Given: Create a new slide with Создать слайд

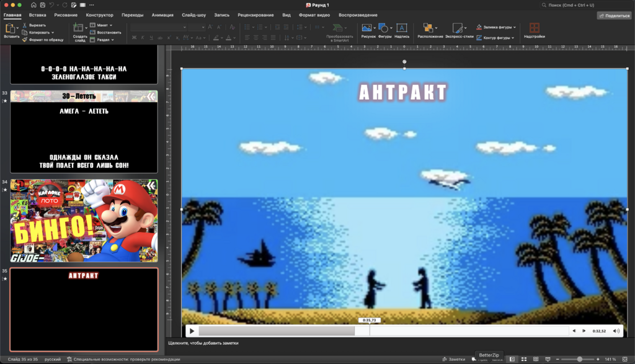Looking at the screenshot, I should (79, 32).
